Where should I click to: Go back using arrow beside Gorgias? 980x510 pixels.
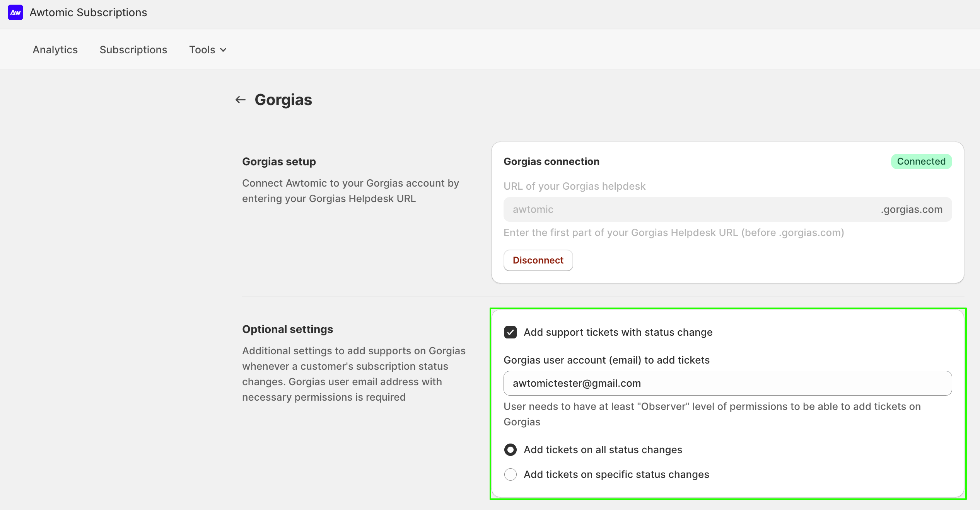[x=241, y=100]
